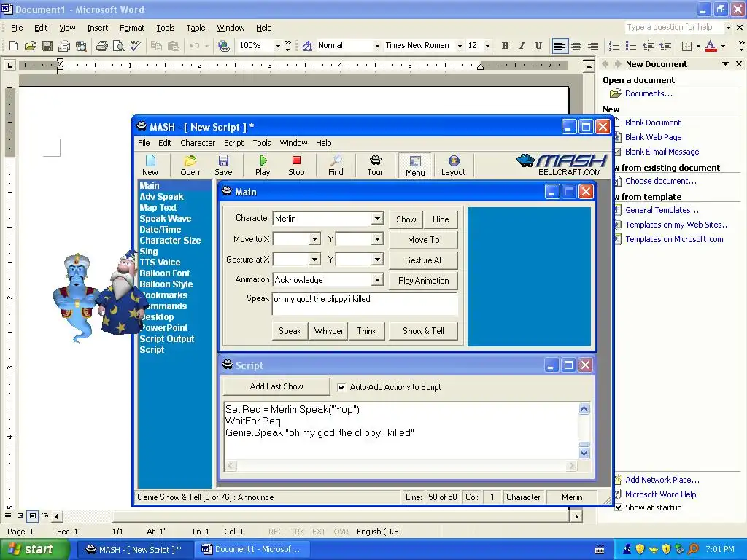This screenshot has height=560, width=747.
Task: Click the Show & Tell button
Action: pyautogui.click(x=423, y=331)
